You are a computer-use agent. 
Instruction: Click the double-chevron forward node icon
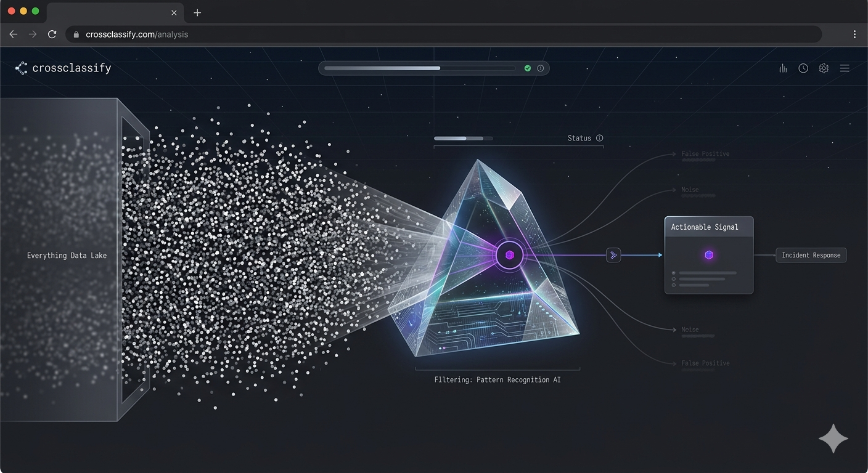613,255
